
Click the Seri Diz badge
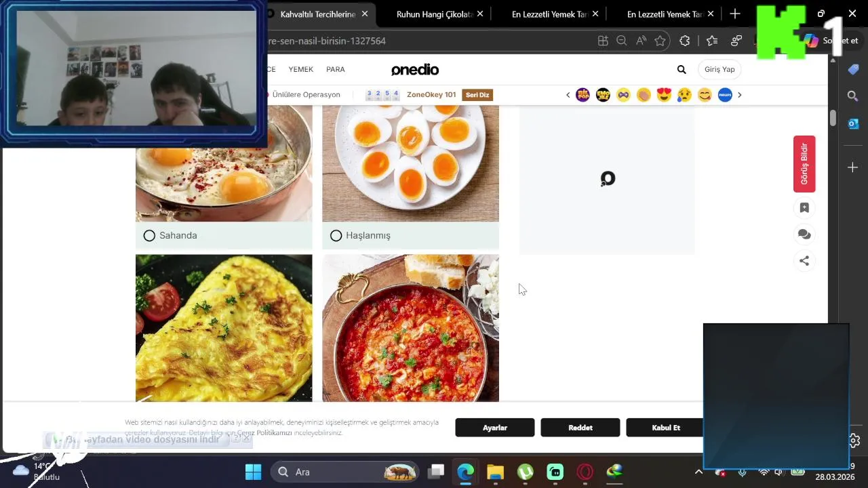pyautogui.click(x=477, y=95)
